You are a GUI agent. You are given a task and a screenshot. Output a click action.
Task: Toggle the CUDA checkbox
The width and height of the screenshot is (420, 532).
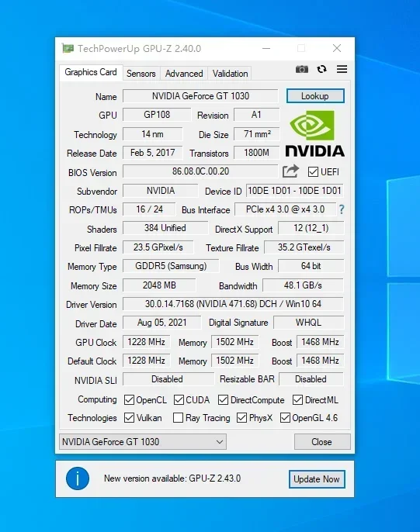pos(179,399)
